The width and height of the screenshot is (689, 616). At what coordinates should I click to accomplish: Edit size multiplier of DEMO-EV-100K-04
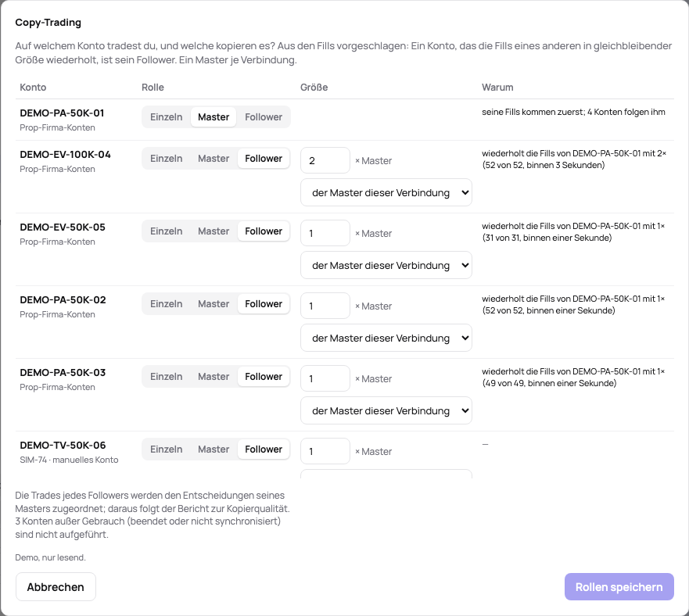325,160
